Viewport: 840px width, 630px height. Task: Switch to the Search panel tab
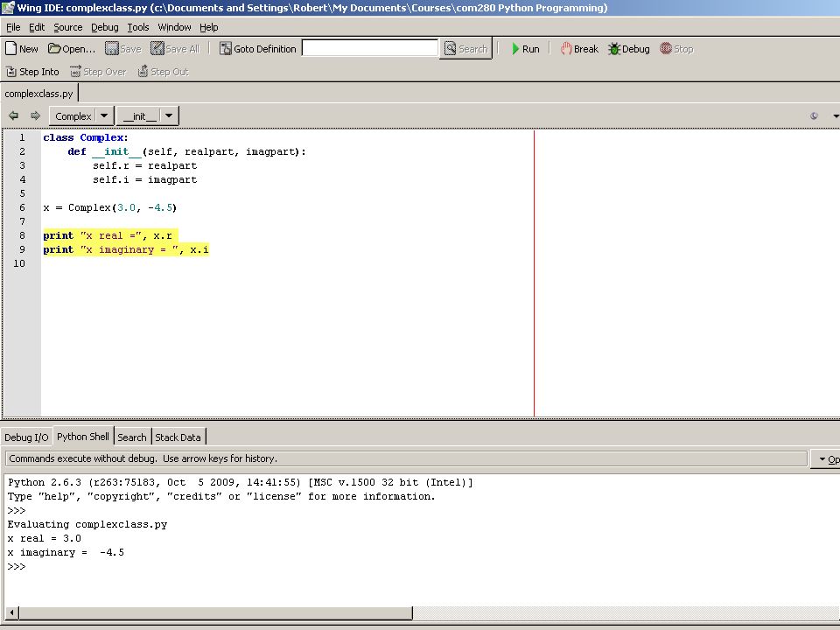(x=132, y=437)
